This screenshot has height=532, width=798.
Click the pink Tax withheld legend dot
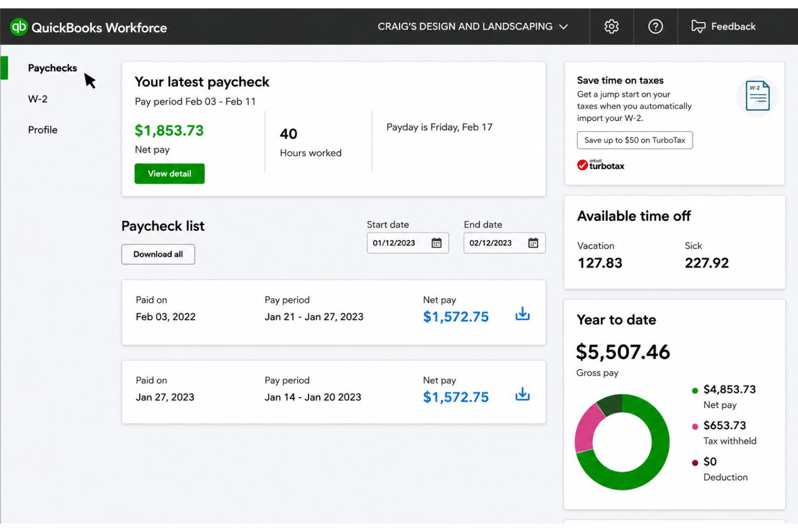[x=695, y=426]
